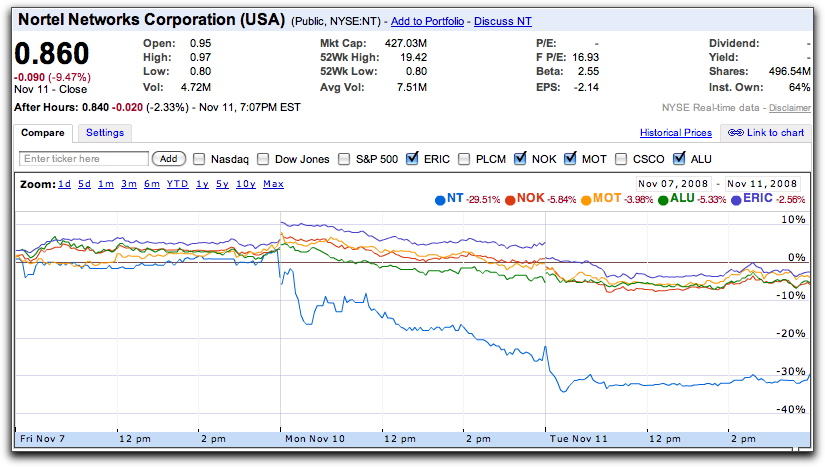Viewport: 825px width, 467px height.
Task: Untick the ALU comparison checkbox
Action: [679, 158]
